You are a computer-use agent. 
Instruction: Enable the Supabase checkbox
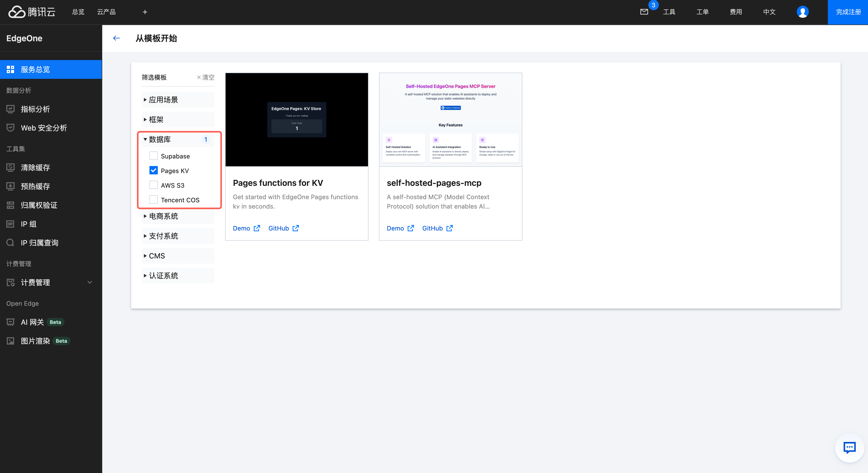[x=153, y=156]
